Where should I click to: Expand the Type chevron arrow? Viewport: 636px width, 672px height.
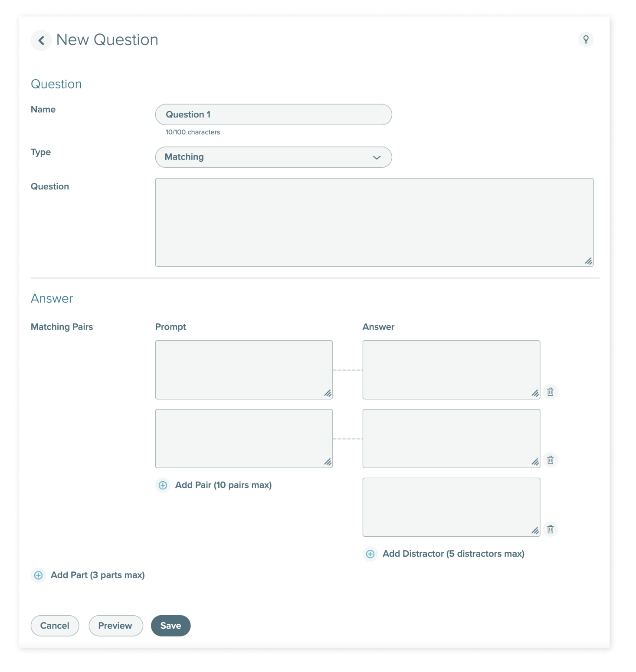[x=377, y=157]
